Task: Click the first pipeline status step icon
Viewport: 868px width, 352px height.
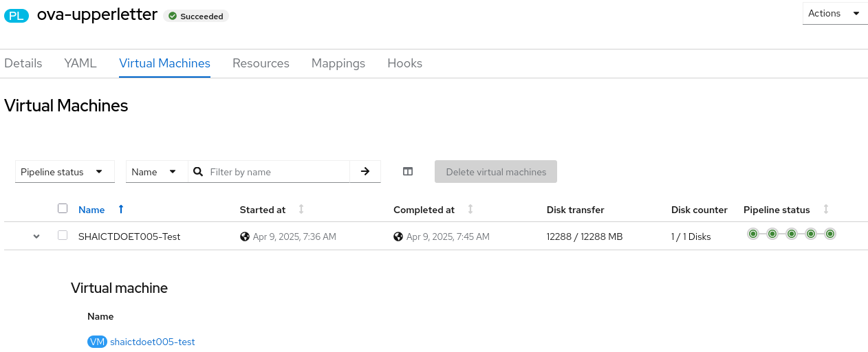Action: pyautogui.click(x=753, y=234)
